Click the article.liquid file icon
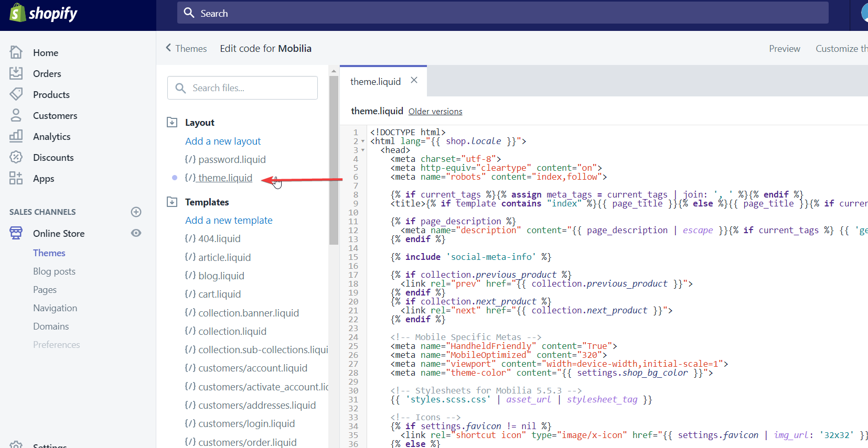 point(190,257)
